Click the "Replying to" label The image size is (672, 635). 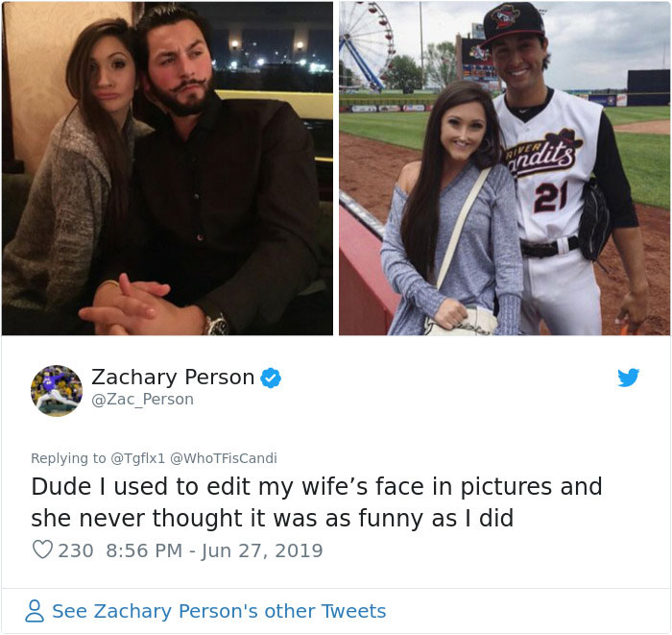(x=68, y=458)
